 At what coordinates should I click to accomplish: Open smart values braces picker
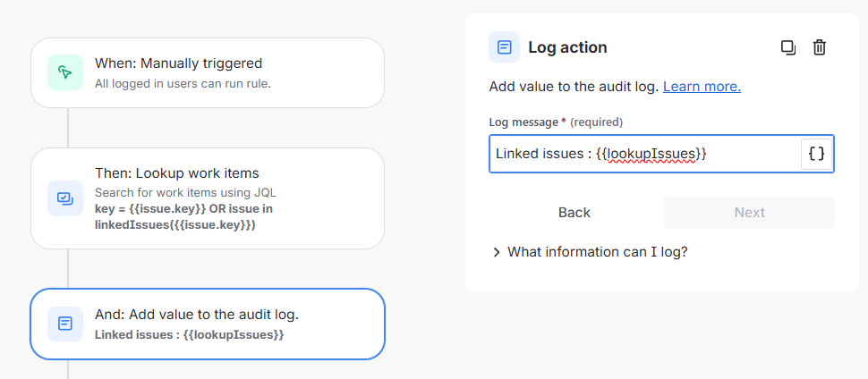click(816, 154)
